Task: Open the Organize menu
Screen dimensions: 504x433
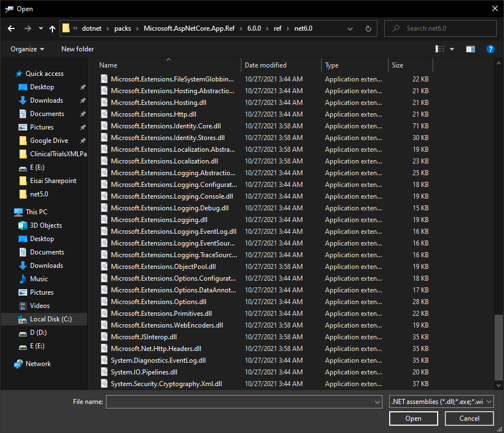Action: point(26,49)
